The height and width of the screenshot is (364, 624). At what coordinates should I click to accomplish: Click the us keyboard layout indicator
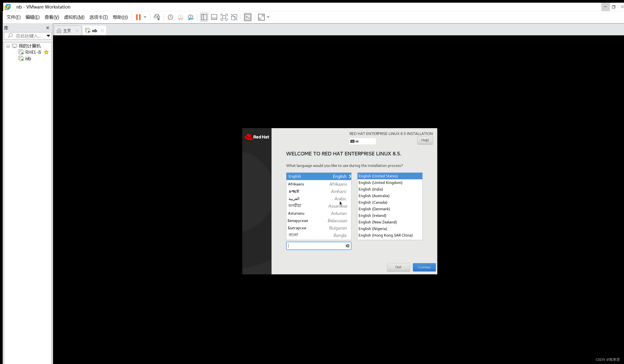point(362,141)
